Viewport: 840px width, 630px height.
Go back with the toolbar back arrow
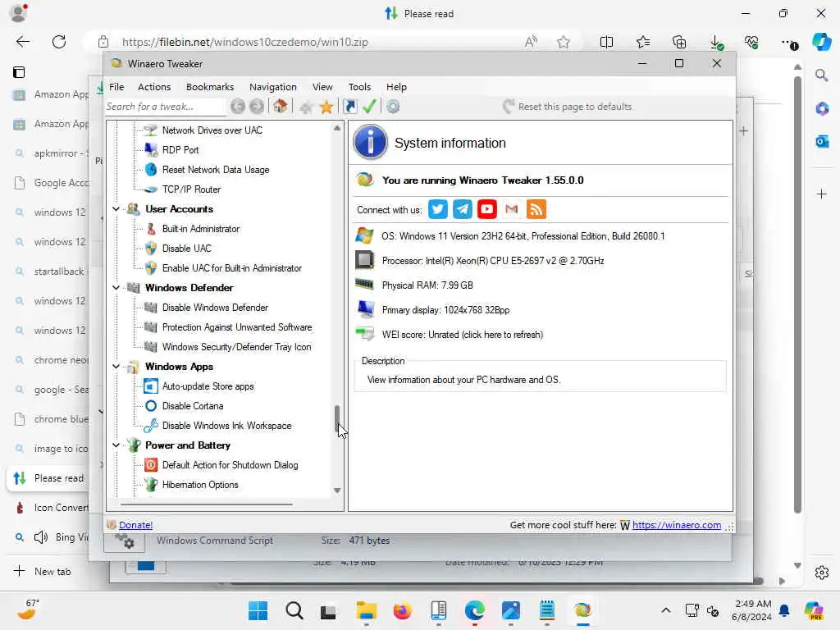tap(238, 107)
